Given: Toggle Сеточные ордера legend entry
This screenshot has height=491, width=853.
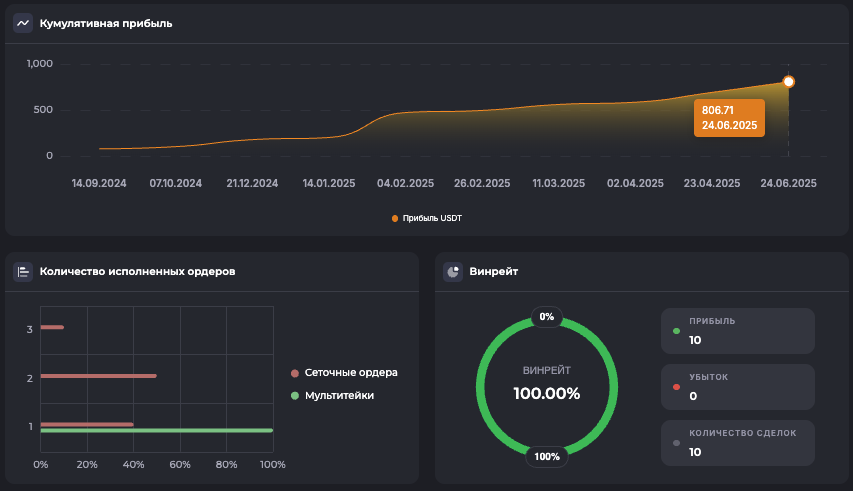Looking at the screenshot, I should (x=343, y=373).
